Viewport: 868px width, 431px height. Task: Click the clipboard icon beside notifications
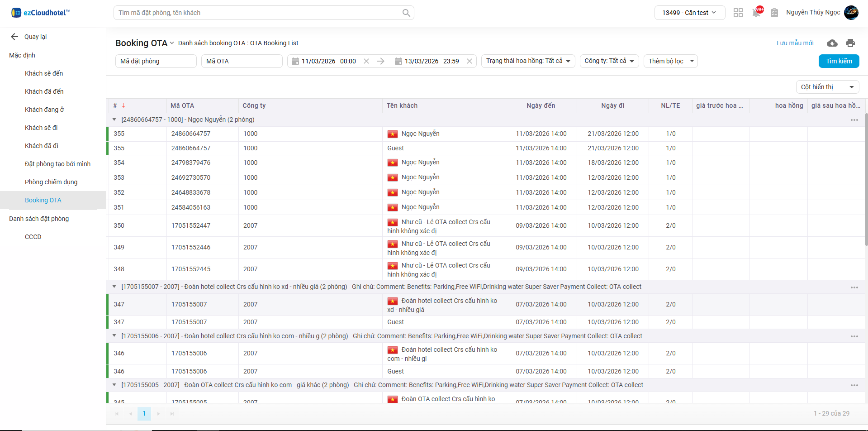[x=774, y=13]
